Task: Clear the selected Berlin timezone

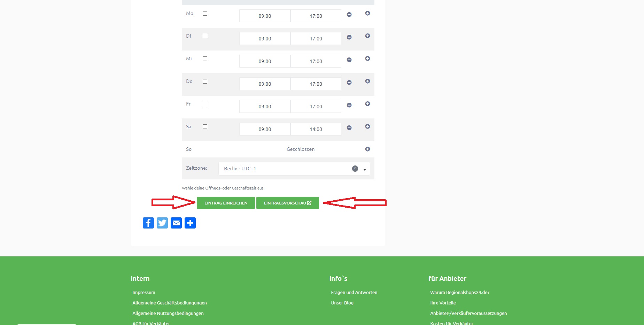Action: [355, 169]
